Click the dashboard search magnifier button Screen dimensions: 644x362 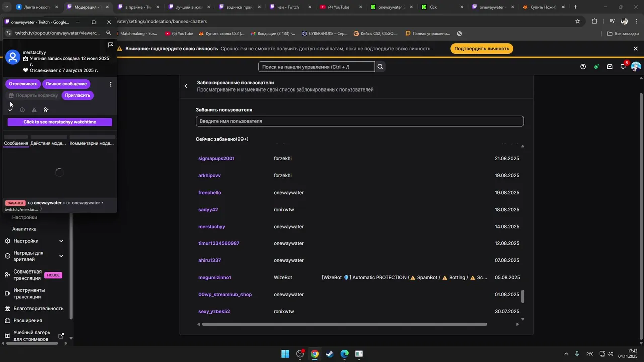tap(380, 67)
